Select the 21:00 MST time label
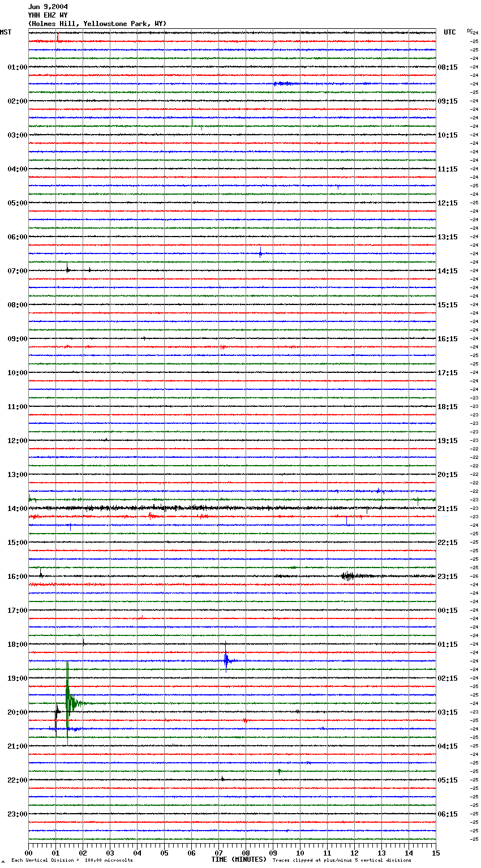481x868 pixels. pos(18,746)
